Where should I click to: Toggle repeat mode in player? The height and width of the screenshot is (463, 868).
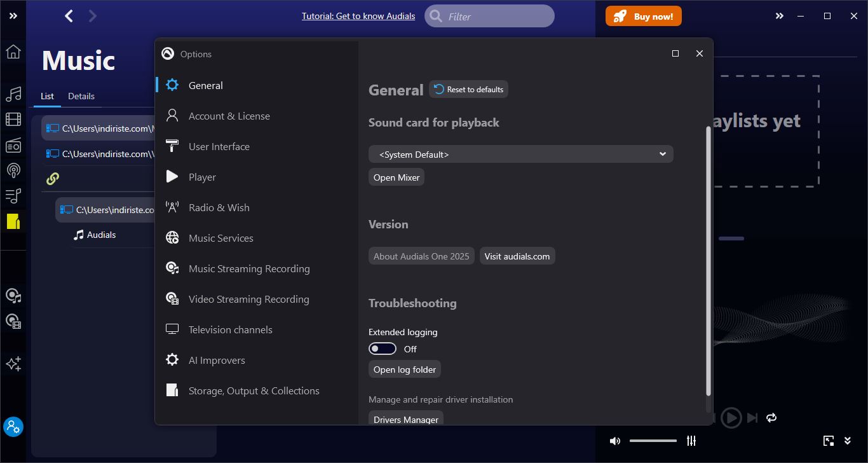pos(771,417)
